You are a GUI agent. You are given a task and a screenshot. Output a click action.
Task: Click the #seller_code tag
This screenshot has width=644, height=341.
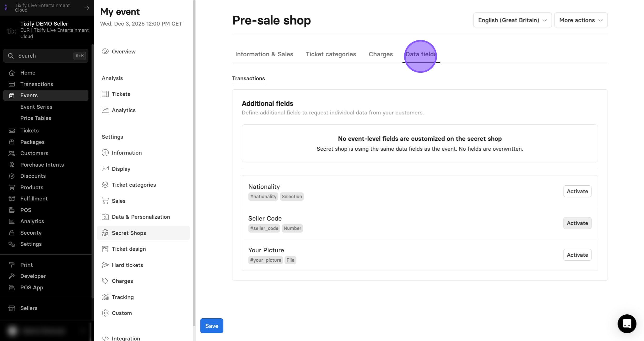(x=264, y=228)
